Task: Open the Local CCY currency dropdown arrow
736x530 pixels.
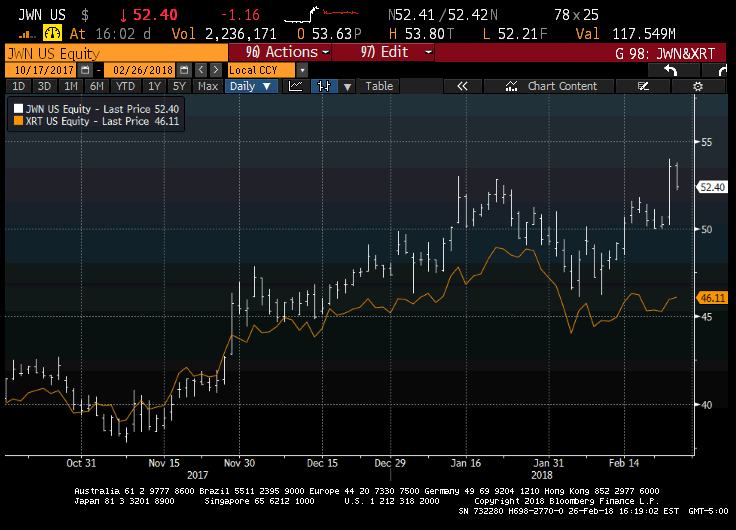Action: point(302,70)
